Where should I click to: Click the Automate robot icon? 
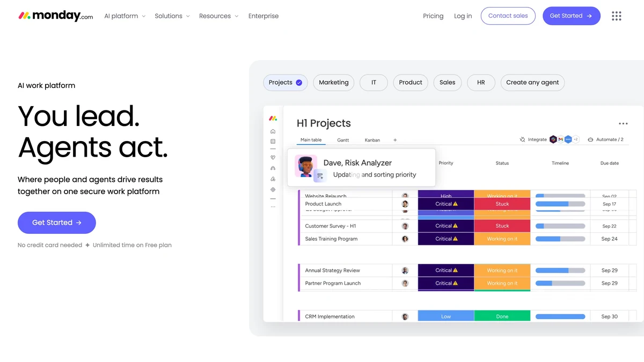[x=590, y=139]
